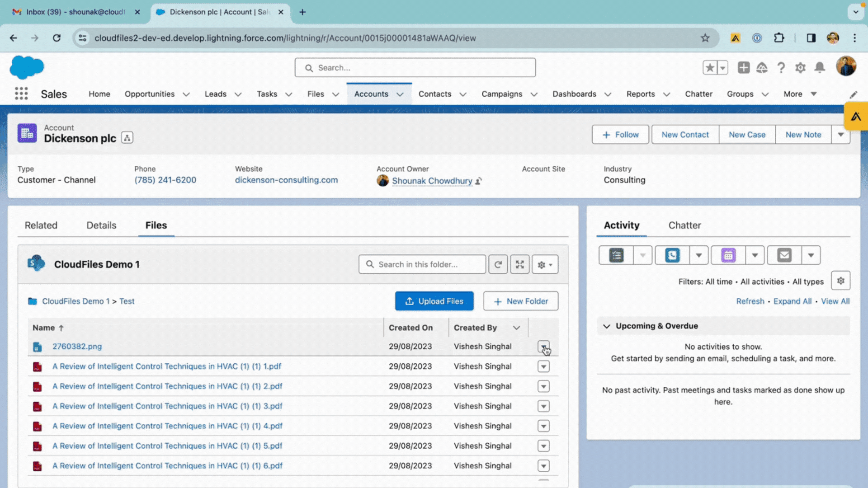868x488 pixels.
Task: Open activity timeline filter settings gear
Action: [840, 281]
